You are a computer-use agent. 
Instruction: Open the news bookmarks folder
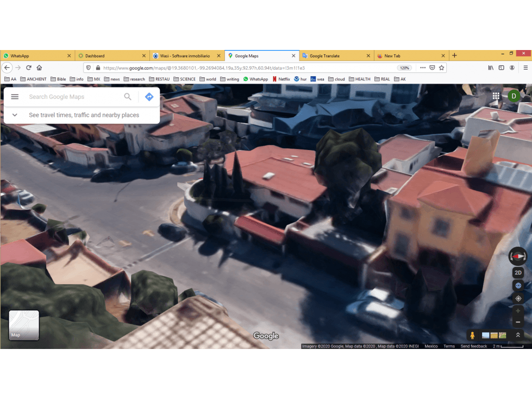(111, 79)
